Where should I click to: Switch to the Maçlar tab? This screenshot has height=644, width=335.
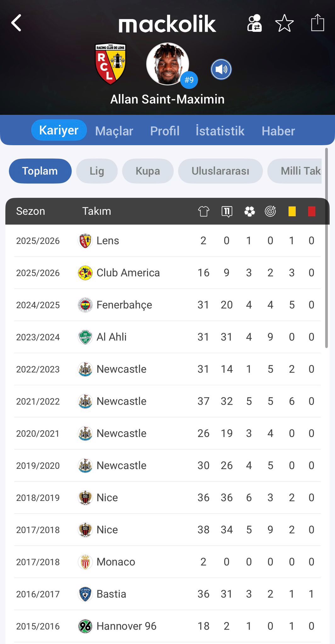tap(114, 131)
